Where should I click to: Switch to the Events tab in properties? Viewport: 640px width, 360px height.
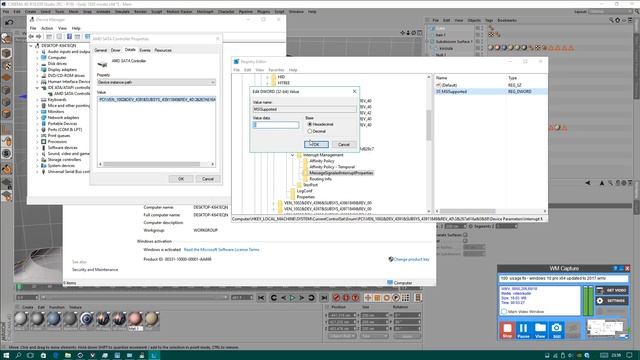pyautogui.click(x=145, y=50)
